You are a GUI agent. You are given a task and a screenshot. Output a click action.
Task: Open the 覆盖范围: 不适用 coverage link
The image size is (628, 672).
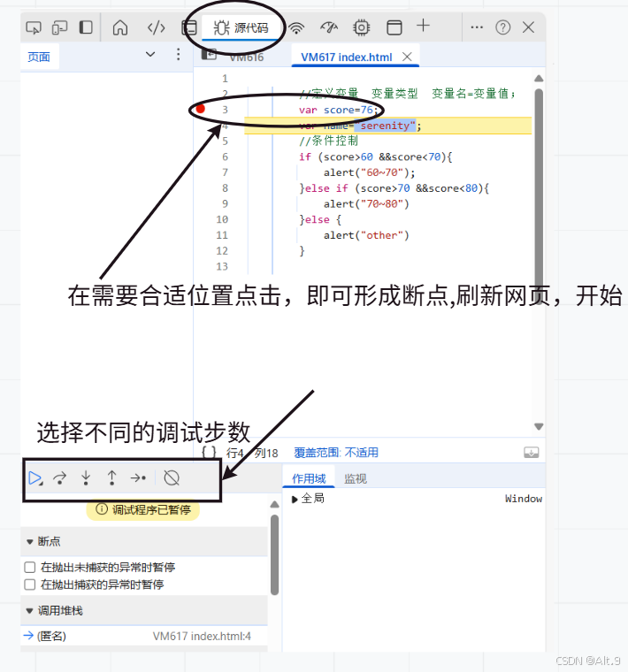click(x=336, y=453)
